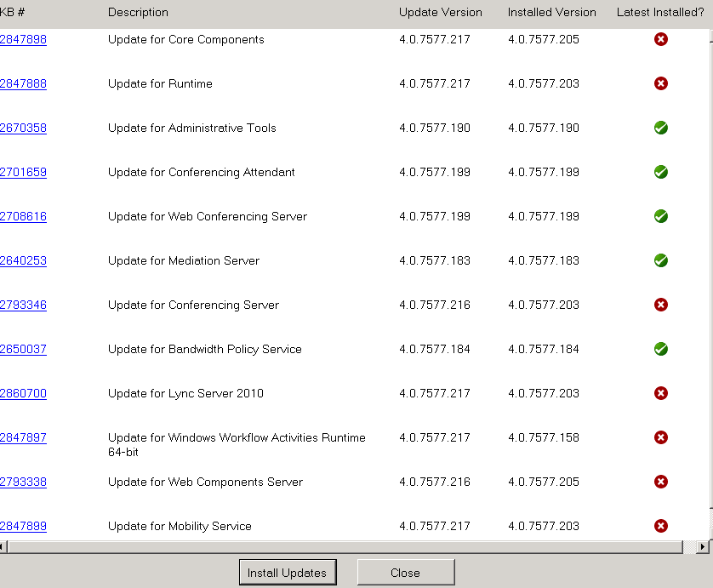The image size is (713, 588).
Task: Open KB article 2847899
Action: pos(23,526)
